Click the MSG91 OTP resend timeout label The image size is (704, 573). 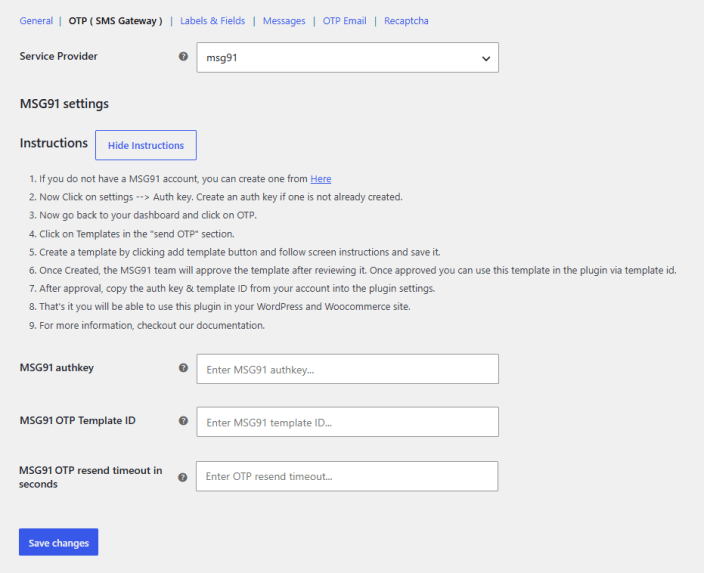[x=90, y=477]
